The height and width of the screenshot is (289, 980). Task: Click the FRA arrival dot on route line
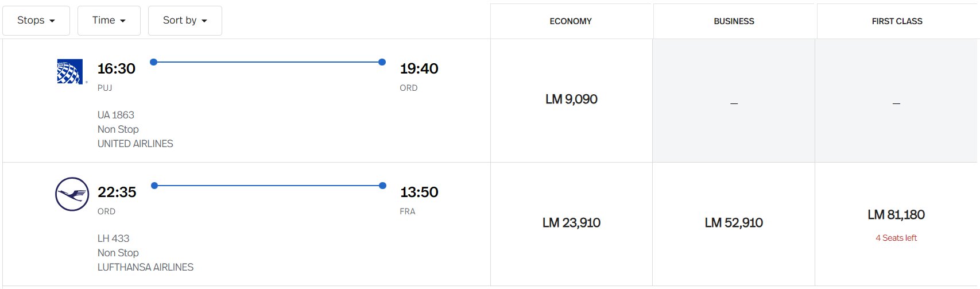[x=382, y=186]
